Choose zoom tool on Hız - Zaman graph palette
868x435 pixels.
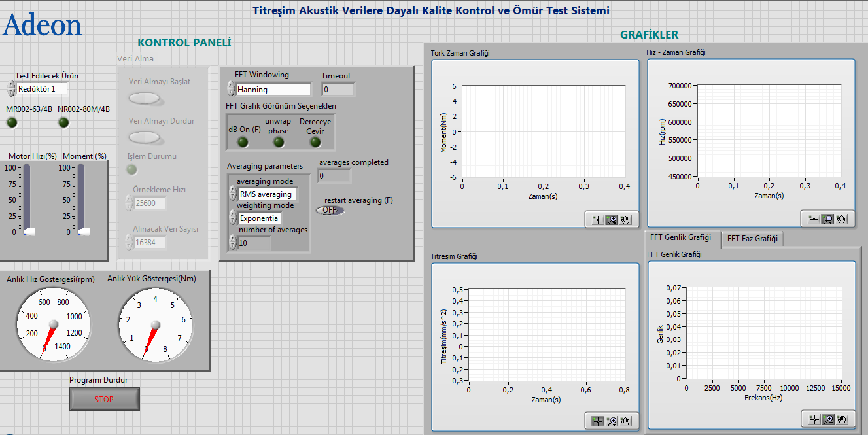tap(827, 219)
